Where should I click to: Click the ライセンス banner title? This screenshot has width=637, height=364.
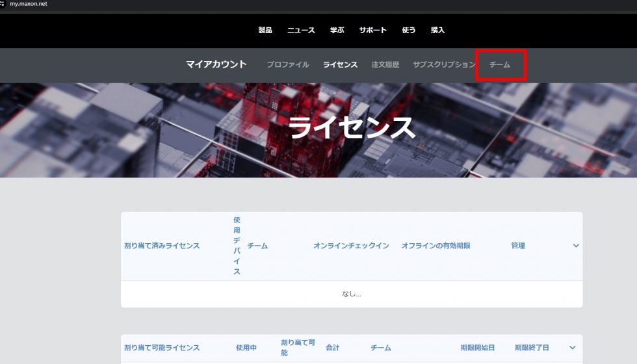click(x=352, y=127)
